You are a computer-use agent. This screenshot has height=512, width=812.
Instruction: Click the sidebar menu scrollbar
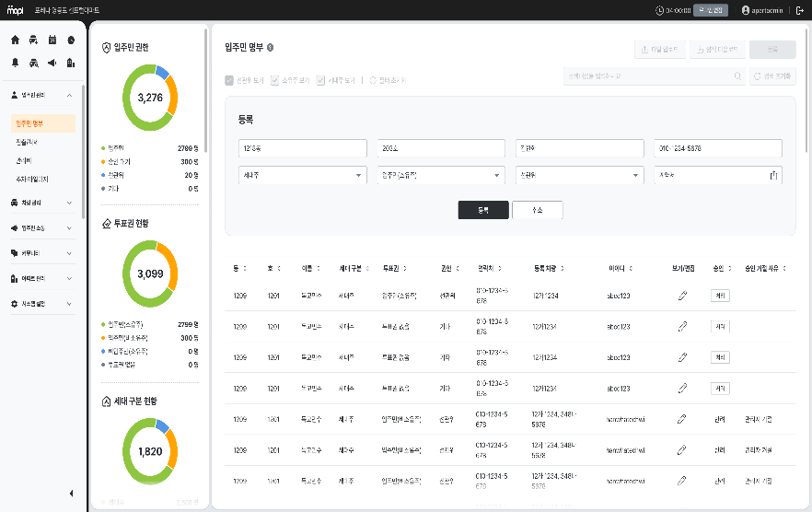click(x=84, y=150)
